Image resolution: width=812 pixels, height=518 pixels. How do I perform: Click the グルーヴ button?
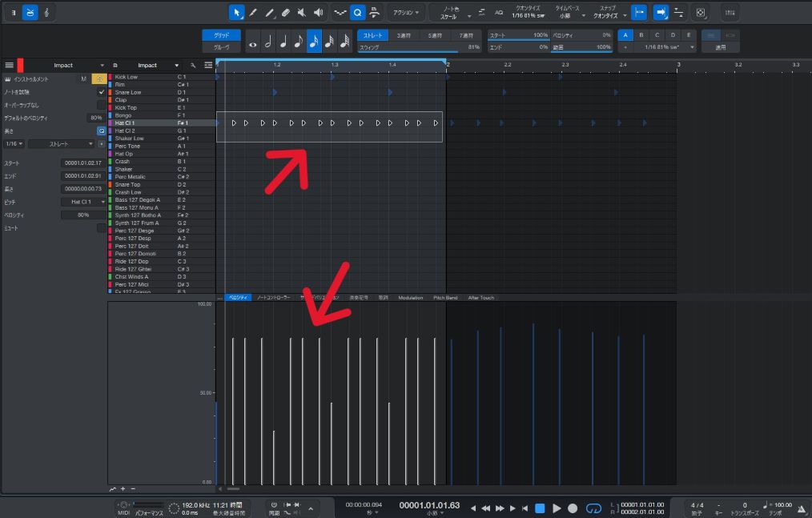pos(221,47)
